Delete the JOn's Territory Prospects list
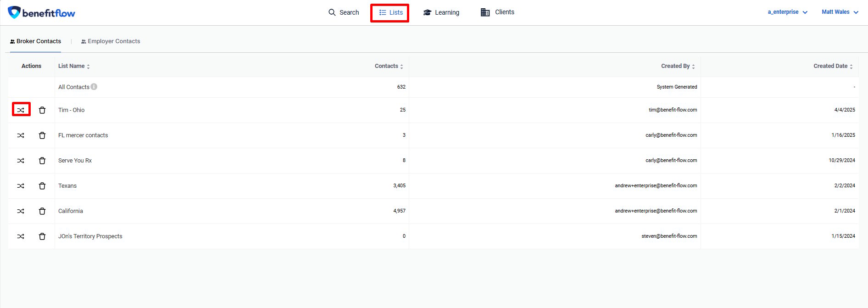This screenshot has width=868, height=308. click(42, 236)
